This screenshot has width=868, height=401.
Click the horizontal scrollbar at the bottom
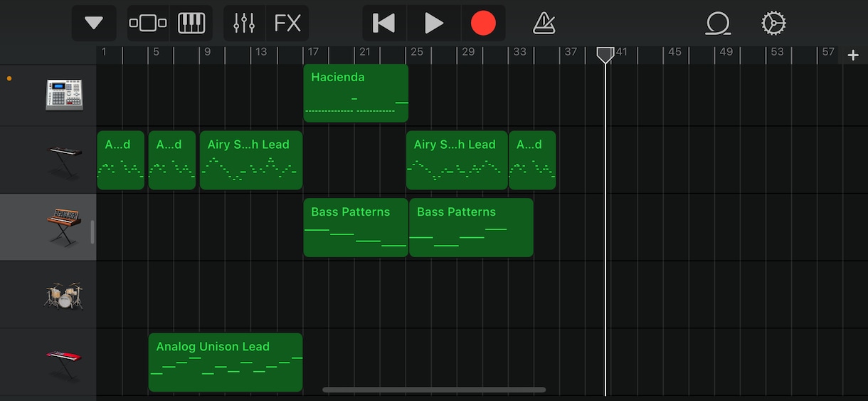[434, 390]
